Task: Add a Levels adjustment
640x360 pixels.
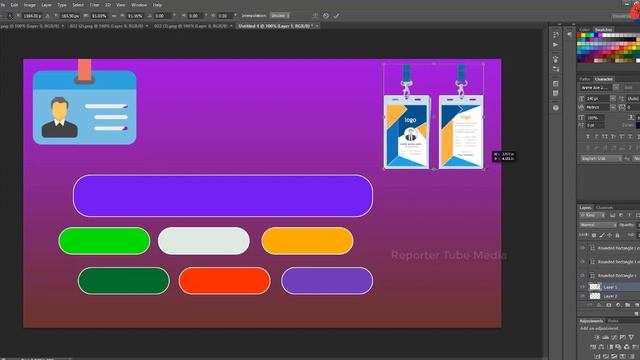Action: click(x=606, y=338)
